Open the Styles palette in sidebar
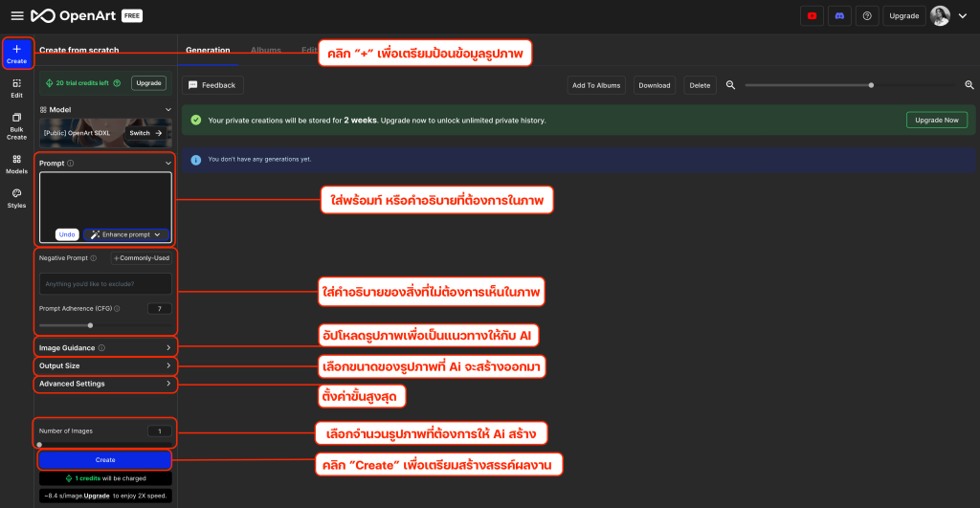The width and height of the screenshot is (980, 508). click(x=16, y=198)
